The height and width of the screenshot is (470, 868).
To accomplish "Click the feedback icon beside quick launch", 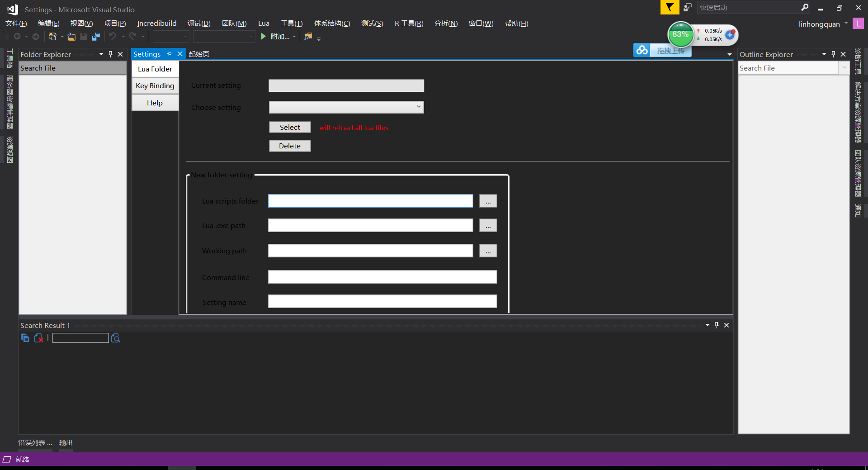I will tap(688, 7).
